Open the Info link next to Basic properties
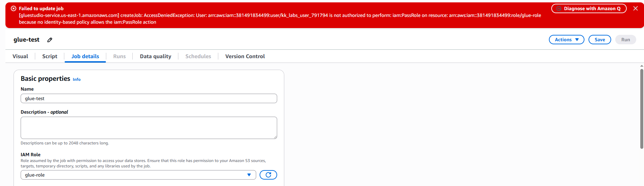 [x=77, y=79]
